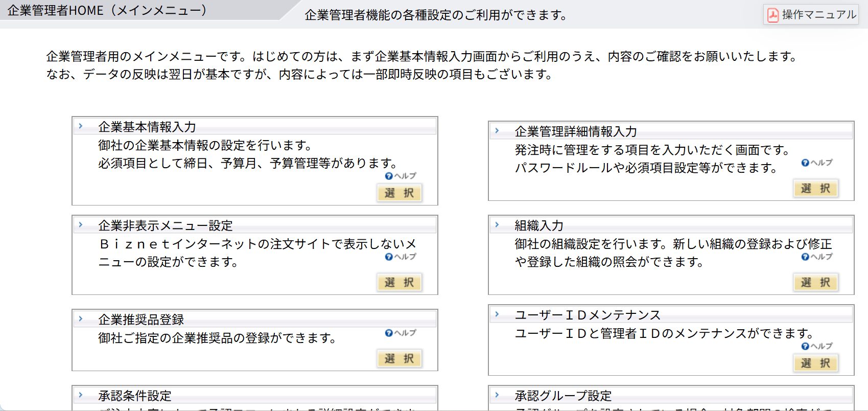Click description ユーザーIDと管理者IDのメンテナンスができます。

(x=665, y=333)
